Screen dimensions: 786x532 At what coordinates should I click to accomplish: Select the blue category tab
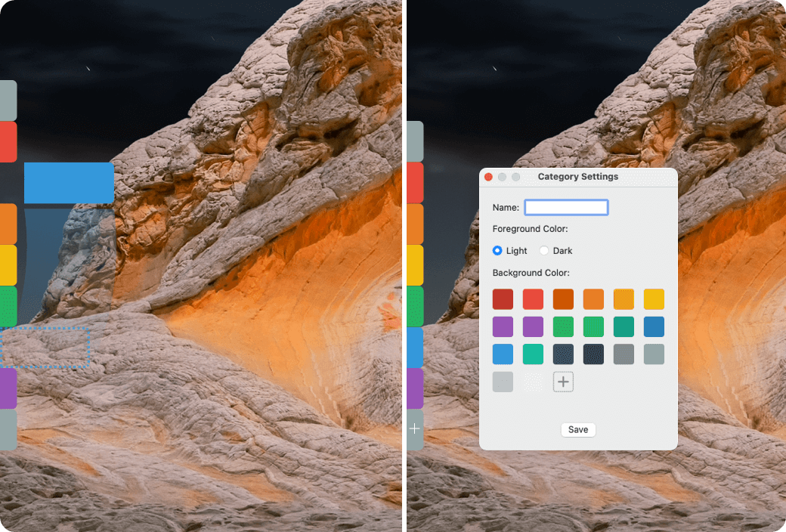point(414,348)
